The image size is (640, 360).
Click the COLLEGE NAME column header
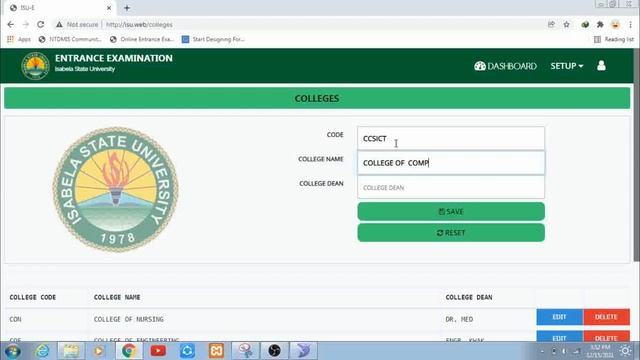pos(117,297)
